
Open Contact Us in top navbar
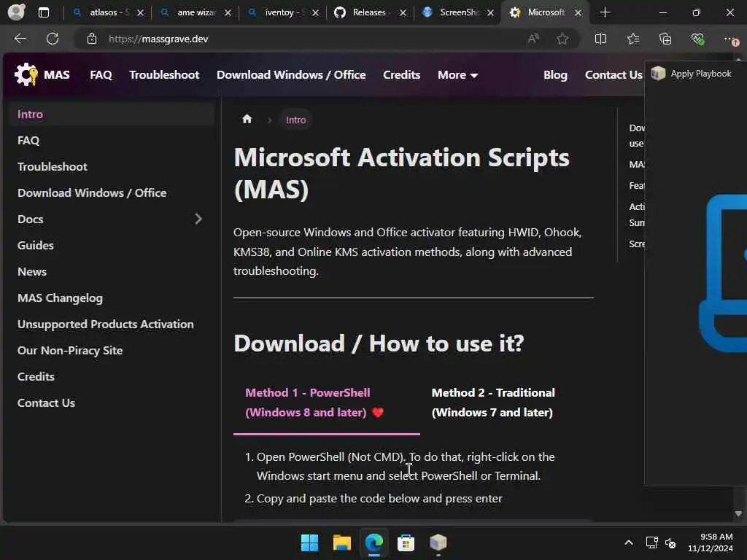point(614,75)
